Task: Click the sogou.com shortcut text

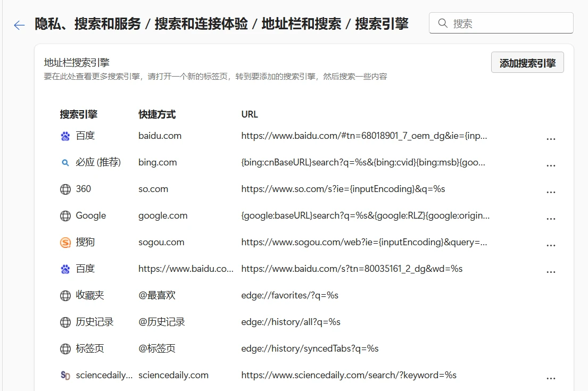Action: [x=161, y=242]
